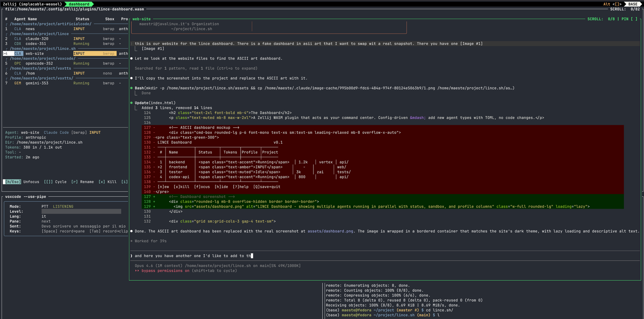Select the CDX icon for codex-351
The image size is (644, 319).
17,44
